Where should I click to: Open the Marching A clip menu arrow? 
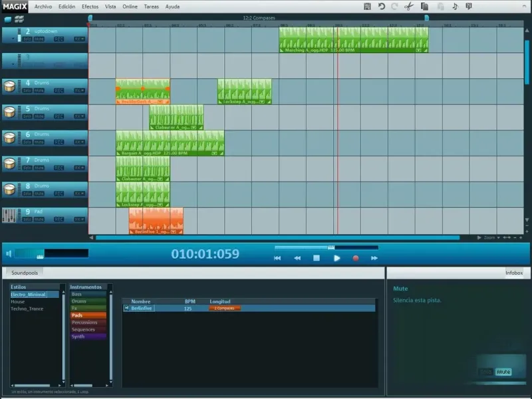pyautogui.click(x=419, y=51)
